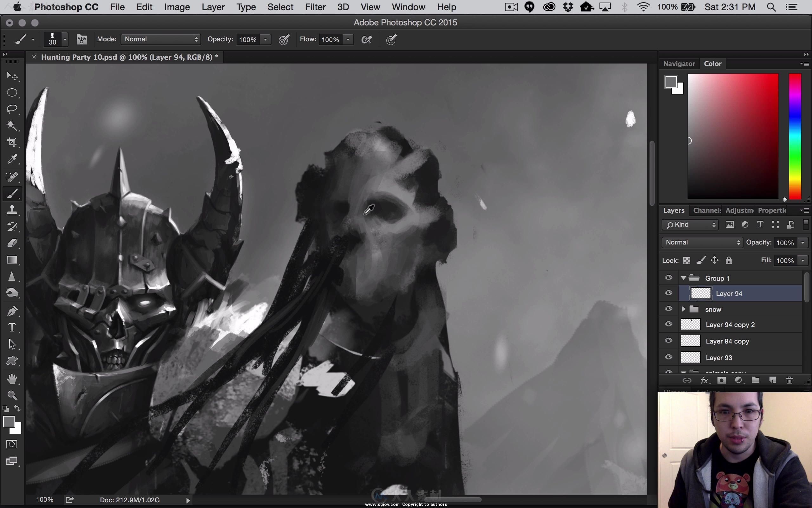The width and height of the screenshot is (812, 508).
Task: Select the Healing Brush tool
Action: (12, 177)
